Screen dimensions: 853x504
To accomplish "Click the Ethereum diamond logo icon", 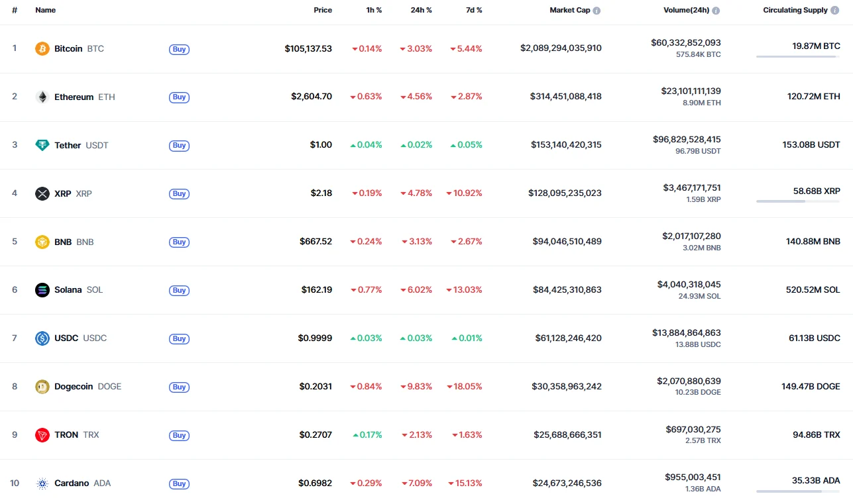I will tap(42, 97).
